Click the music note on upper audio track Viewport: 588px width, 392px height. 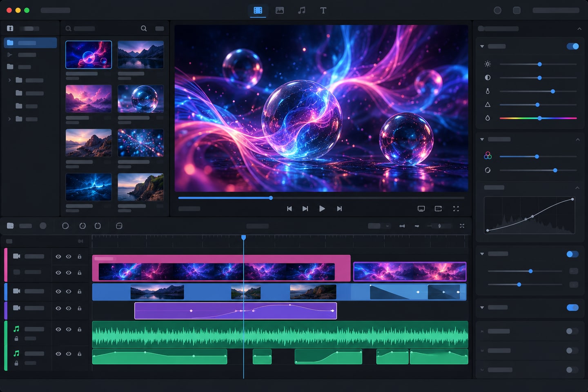click(x=16, y=329)
